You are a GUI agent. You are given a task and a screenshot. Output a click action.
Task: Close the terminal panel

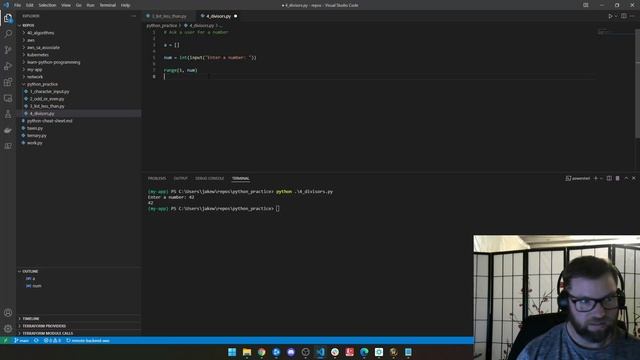[634, 178]
